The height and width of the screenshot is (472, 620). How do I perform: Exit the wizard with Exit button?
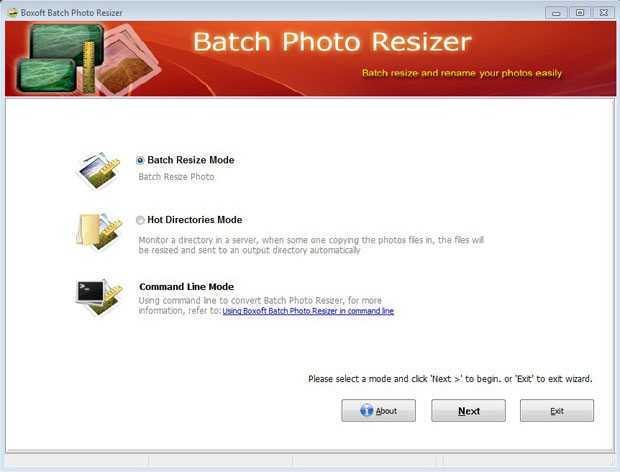[557, 410]
